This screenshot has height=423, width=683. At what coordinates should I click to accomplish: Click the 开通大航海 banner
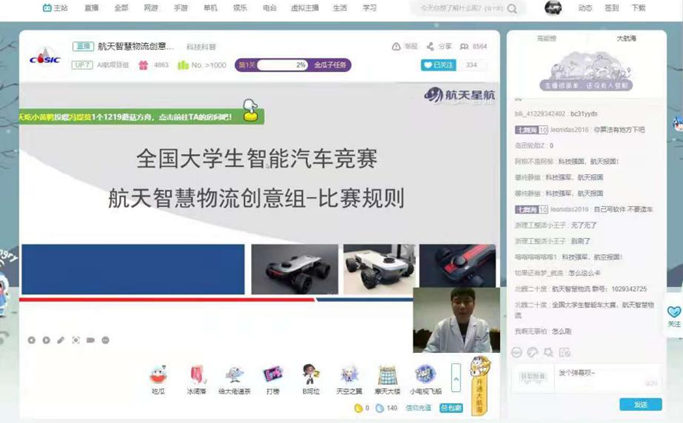point(479,386)
